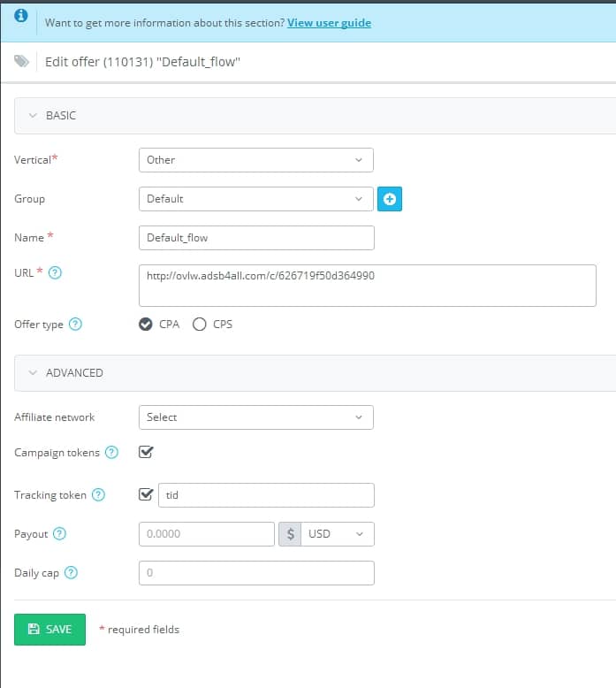Click the green SAVE button
616x688 pixels.
pos(50,630)
